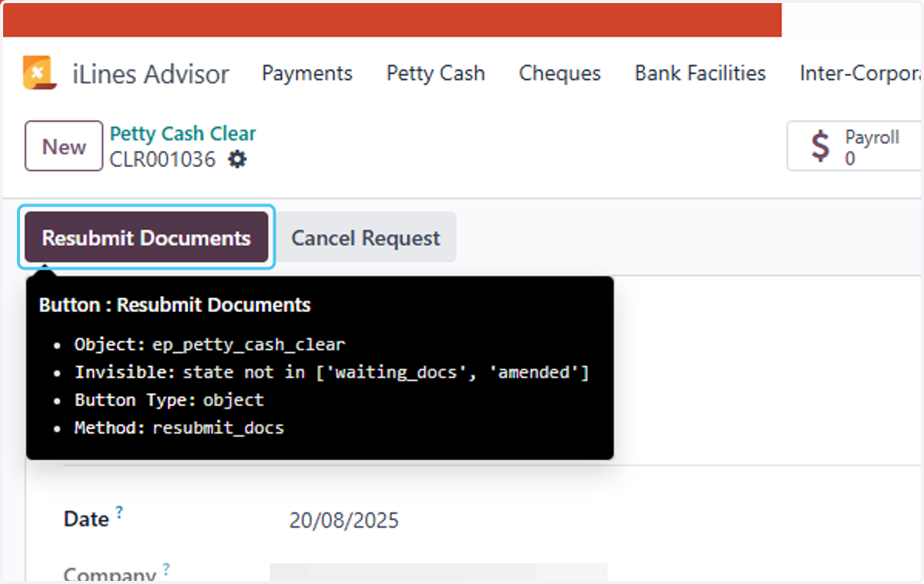Viewport: 924px width, 584px height.
Task: Click the tooltip Button Type object line
Action: coord(169,400)
